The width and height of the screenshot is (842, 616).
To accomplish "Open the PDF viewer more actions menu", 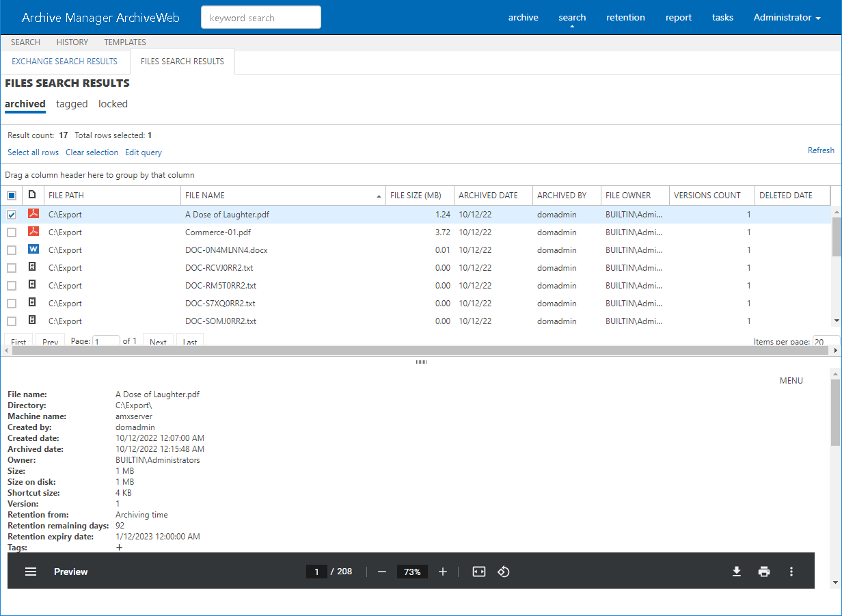I will pos(791,572).
